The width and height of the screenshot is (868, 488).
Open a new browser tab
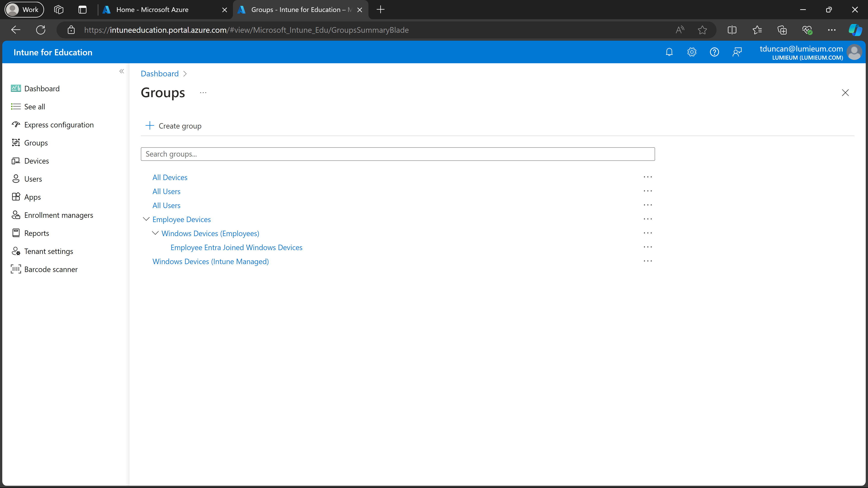[380, 10]
